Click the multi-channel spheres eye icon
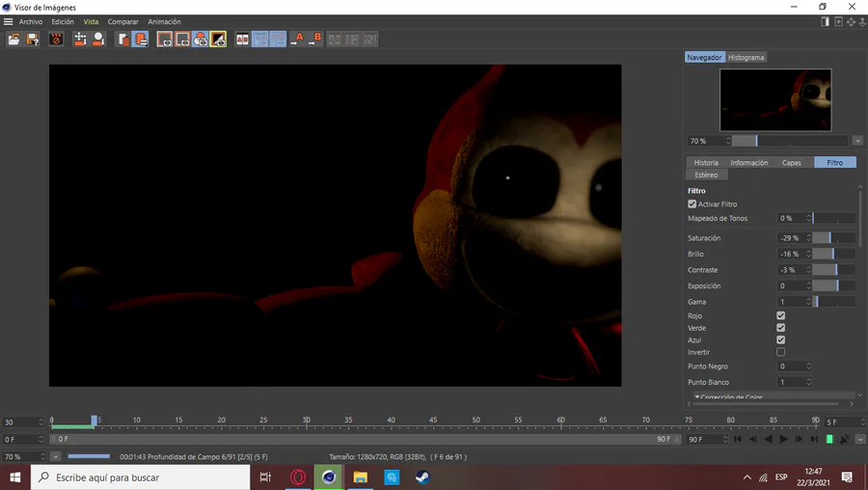Image resolution: width=868 pixels, height=490 pixels. (201, 40)
